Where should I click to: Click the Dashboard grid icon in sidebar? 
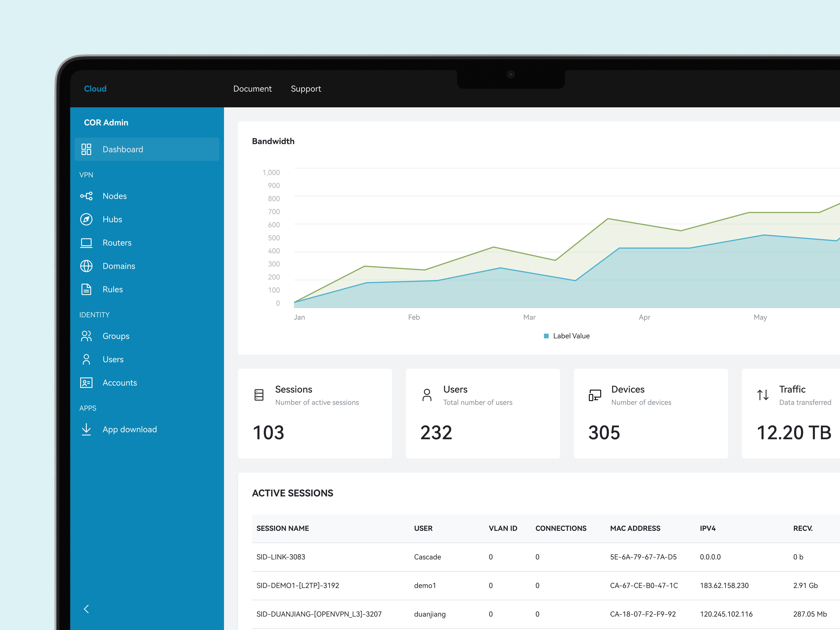(x=86, y=149)
